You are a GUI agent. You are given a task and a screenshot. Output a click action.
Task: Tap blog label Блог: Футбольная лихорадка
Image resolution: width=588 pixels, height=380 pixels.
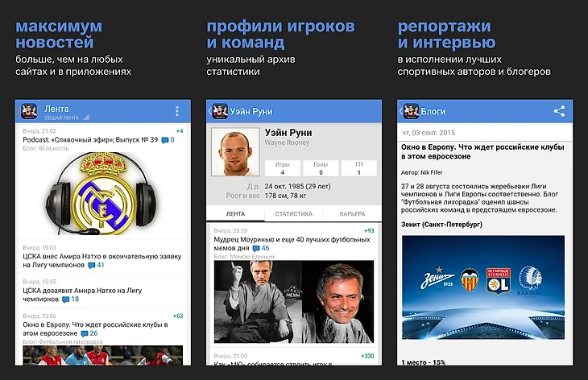(63, 342)
